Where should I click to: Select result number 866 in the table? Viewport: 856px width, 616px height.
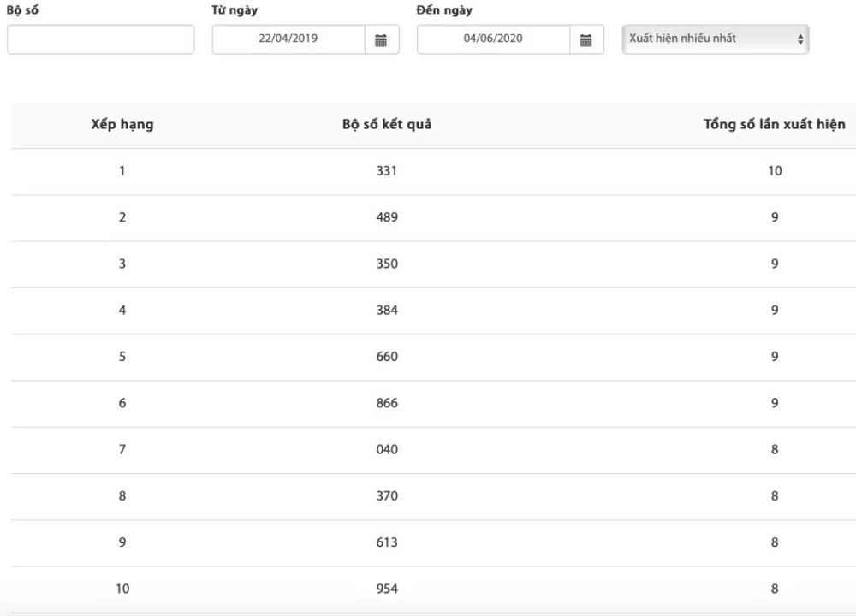tap(387, 403)
